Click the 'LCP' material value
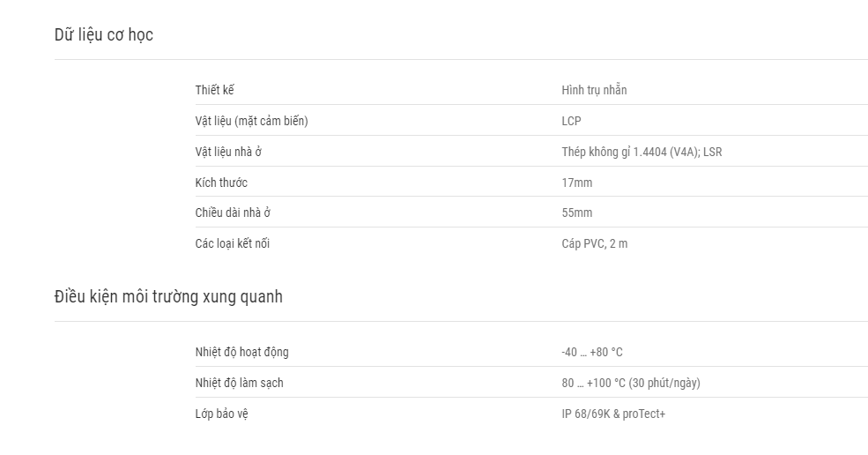This screenshot has width=868, height=455. 571,121
